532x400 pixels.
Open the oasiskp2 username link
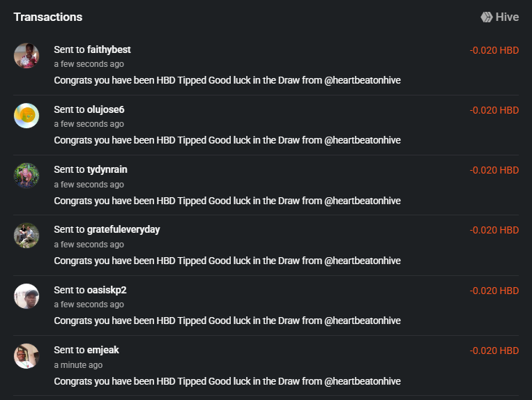tap(107, 290)
